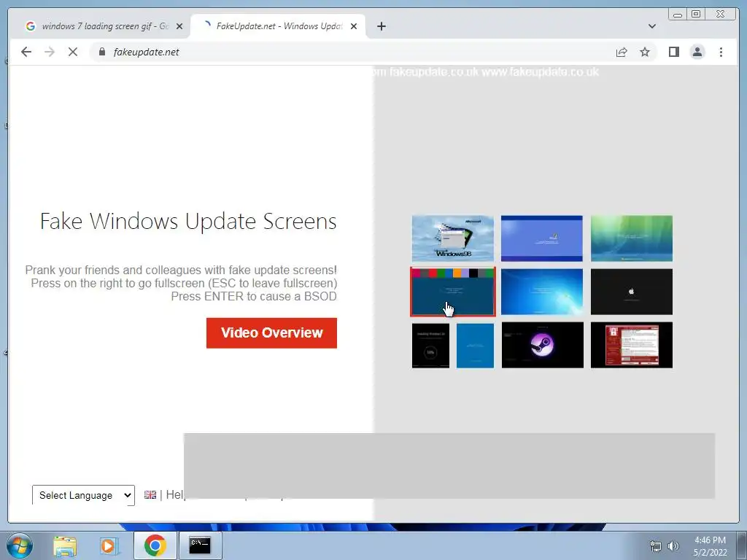Click the Chrome taskbar icon

tap(155, 545)
